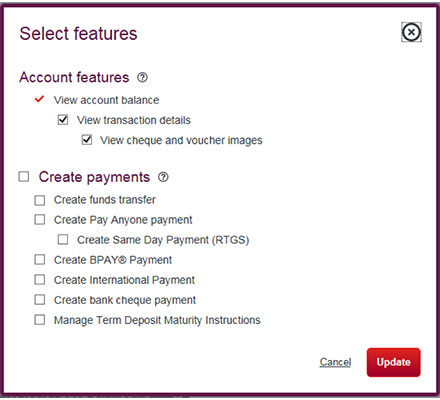Tick the Create payments group checkbox

click(24, 176)
